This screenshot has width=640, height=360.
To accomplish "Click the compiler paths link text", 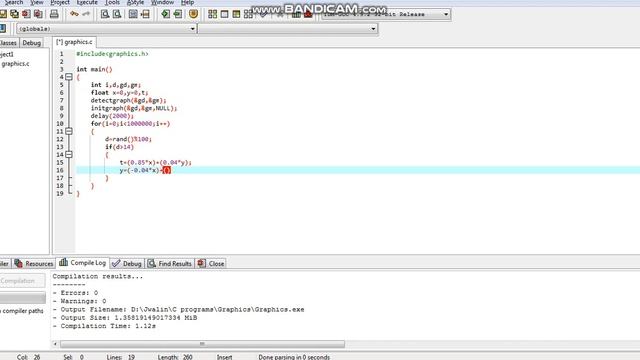I will (x=23, y=311).
